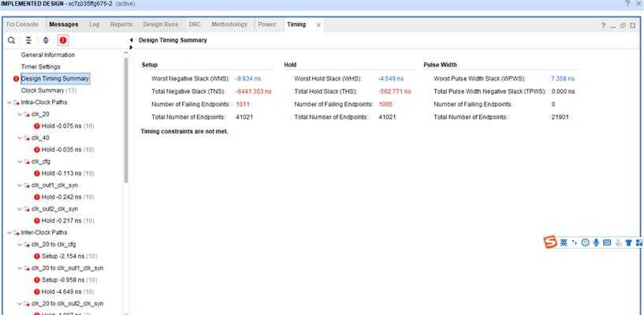Open the help question mark in panel
The height and width of the screenshot is (315, 644).
pyautogui.click(x=603, y=25)
